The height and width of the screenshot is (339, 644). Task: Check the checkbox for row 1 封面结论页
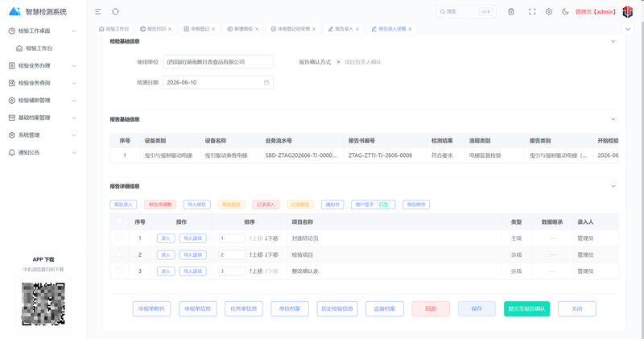tap(119, 238)
